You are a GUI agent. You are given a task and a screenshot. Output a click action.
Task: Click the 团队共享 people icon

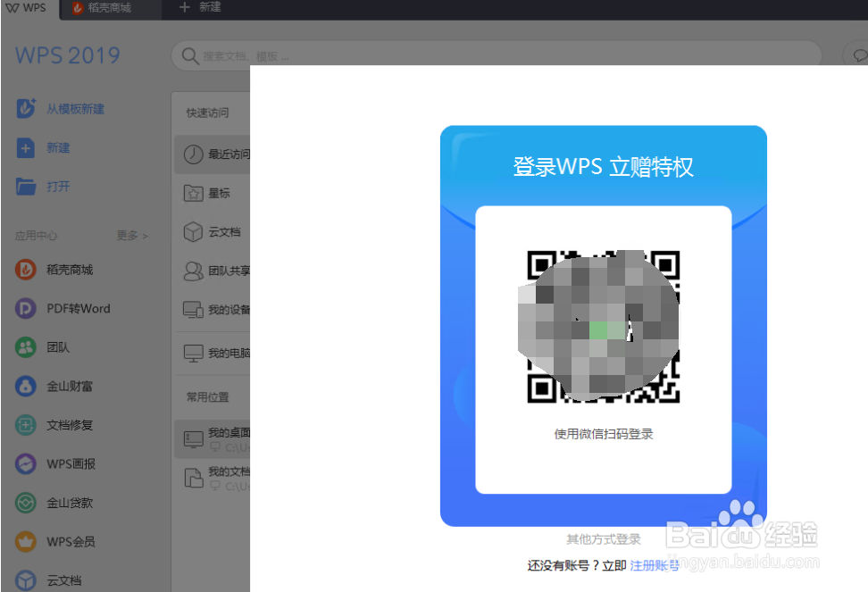coord(193,271)
